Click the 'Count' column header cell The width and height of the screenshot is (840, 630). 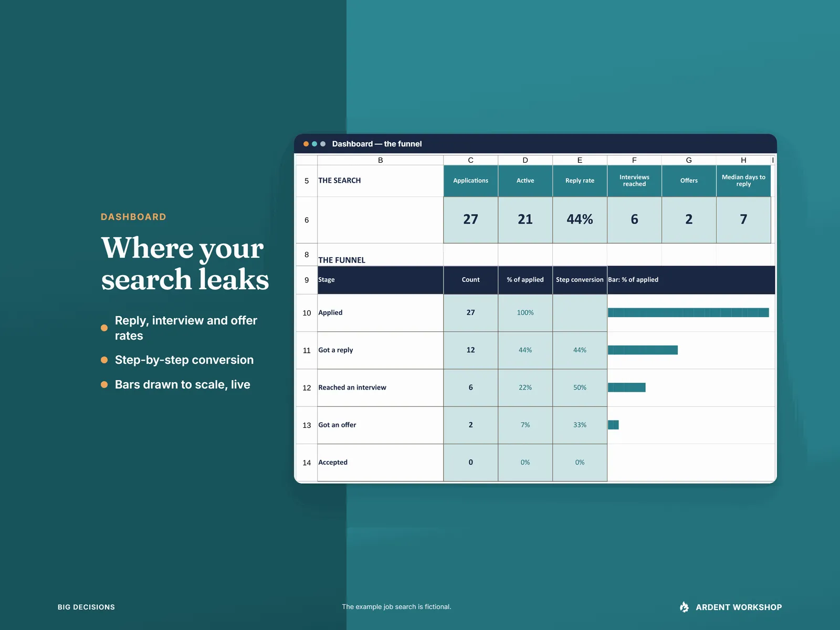click(471, 280)
